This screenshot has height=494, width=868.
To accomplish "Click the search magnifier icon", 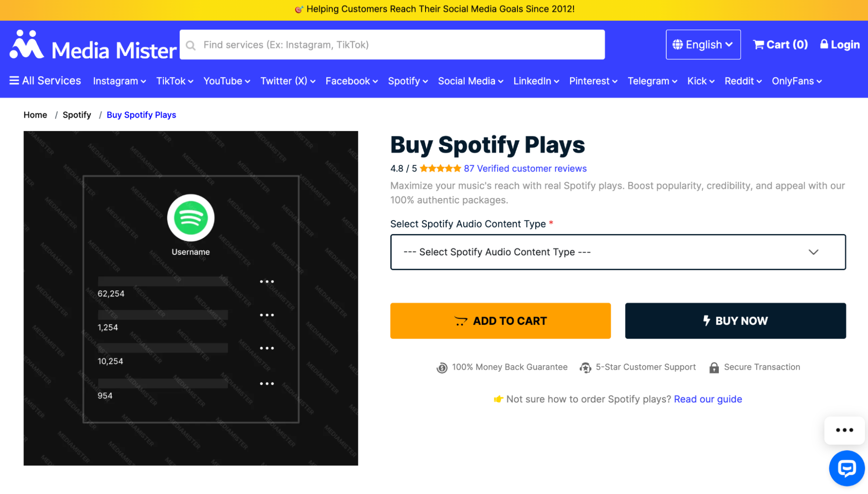I will [x=191, y=45].
